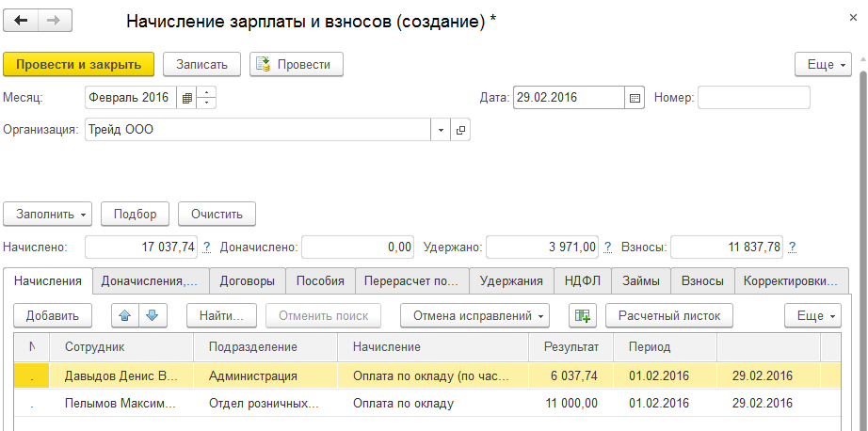Click the Номер input field
The width and height of the screenshot is (868, 431).
coord(753,98)
